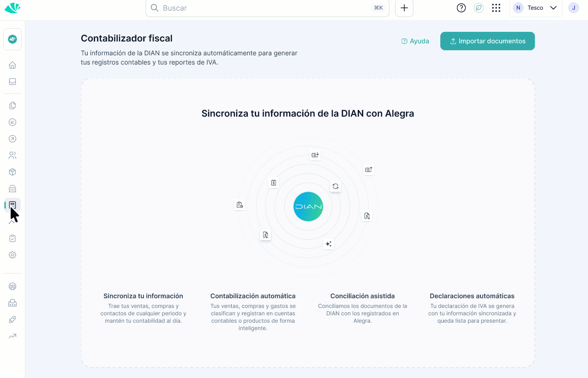Viewport: 588px width, 378px height.
Task: Open the inventory box icon in sidebar
Action: point(12,172)
